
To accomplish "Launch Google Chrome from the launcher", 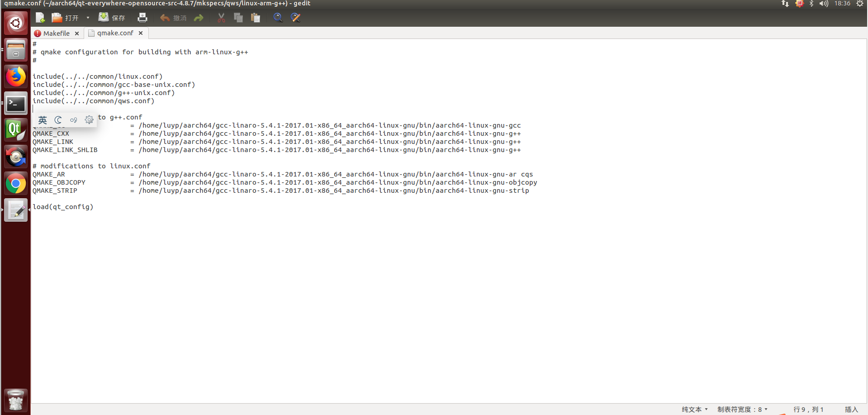I will (16, 184).
